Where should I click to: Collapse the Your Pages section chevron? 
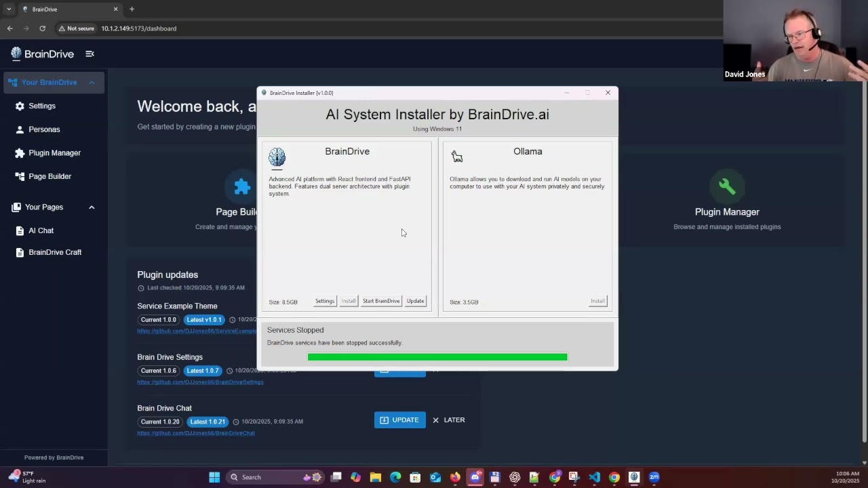(x=92, y=207)
